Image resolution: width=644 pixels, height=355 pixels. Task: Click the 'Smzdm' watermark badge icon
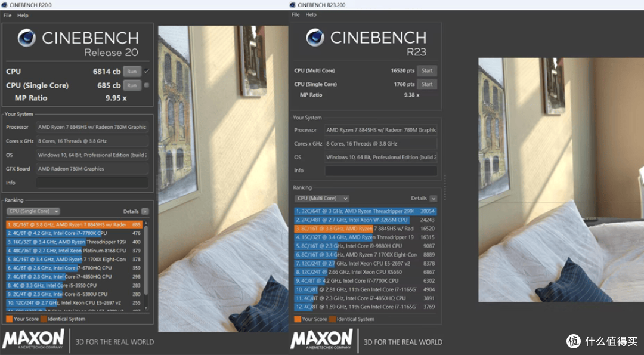click(574, 341)
